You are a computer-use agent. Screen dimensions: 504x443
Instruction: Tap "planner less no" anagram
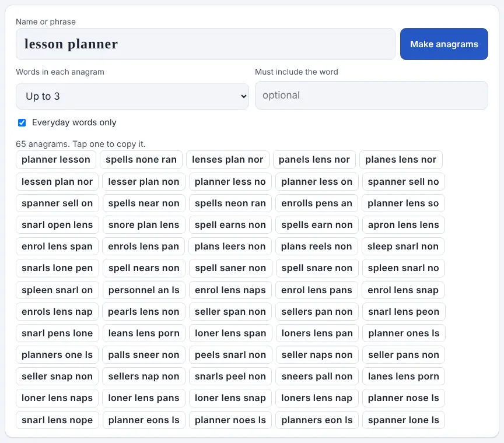point(230,182)
